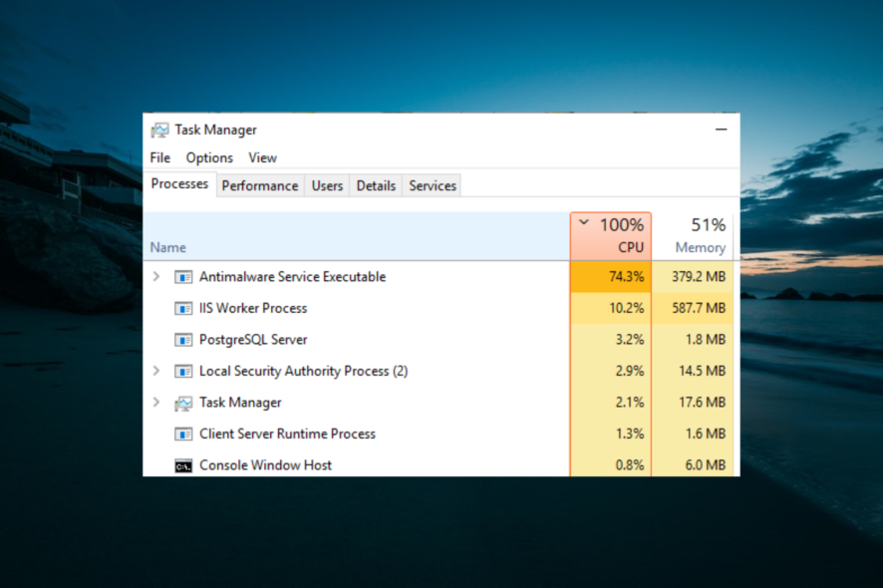Click the 379.2 MB memory value
The width and height of the screenshot is (883, 588).
pyautogui.click(x=699, y=276)
